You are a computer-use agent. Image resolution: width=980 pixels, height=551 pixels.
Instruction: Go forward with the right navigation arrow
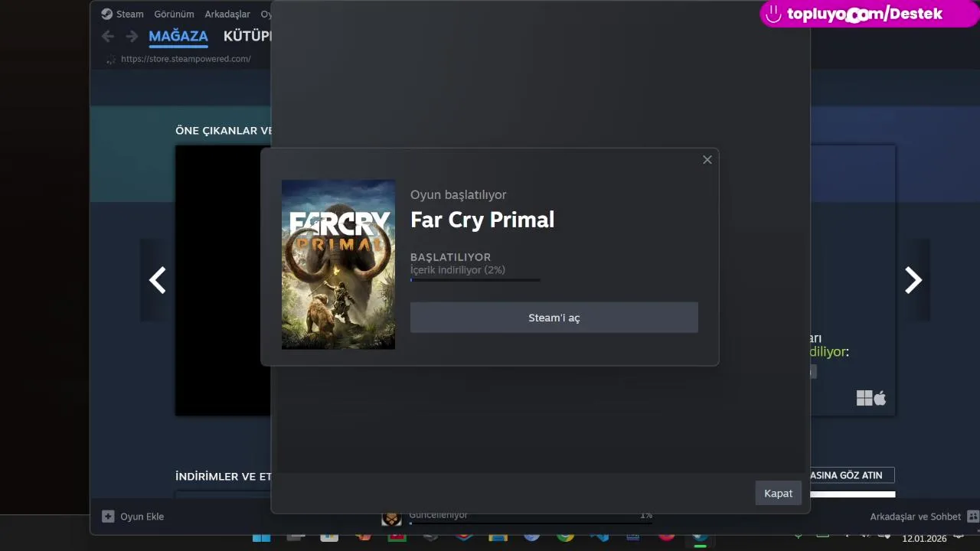click(x=132, y=36)
